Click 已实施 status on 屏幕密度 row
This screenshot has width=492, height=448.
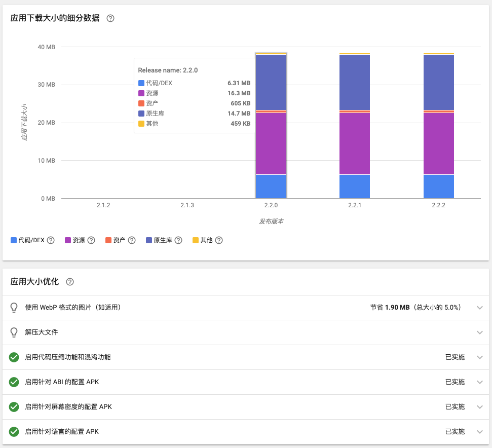455,406
